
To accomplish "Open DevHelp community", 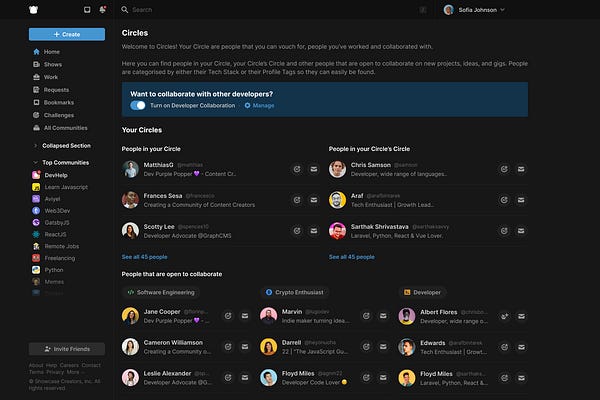I will tap(50, 175).
